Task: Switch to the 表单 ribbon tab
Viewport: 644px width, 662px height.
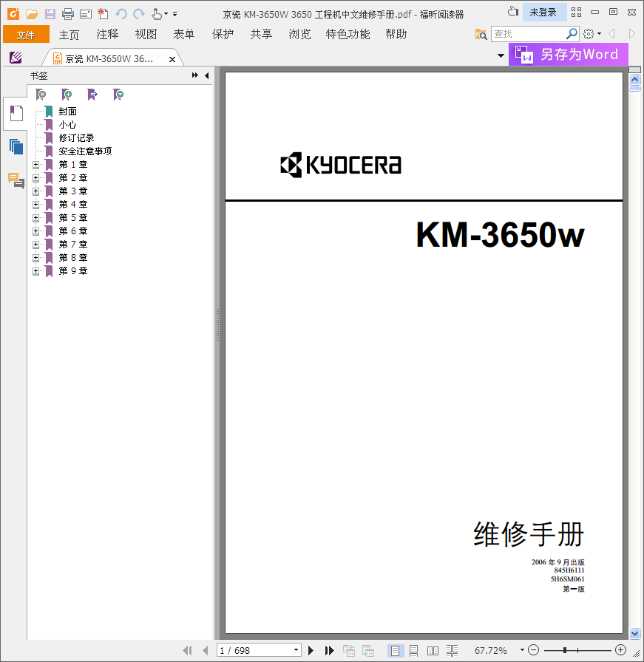Action: [184, 34]
